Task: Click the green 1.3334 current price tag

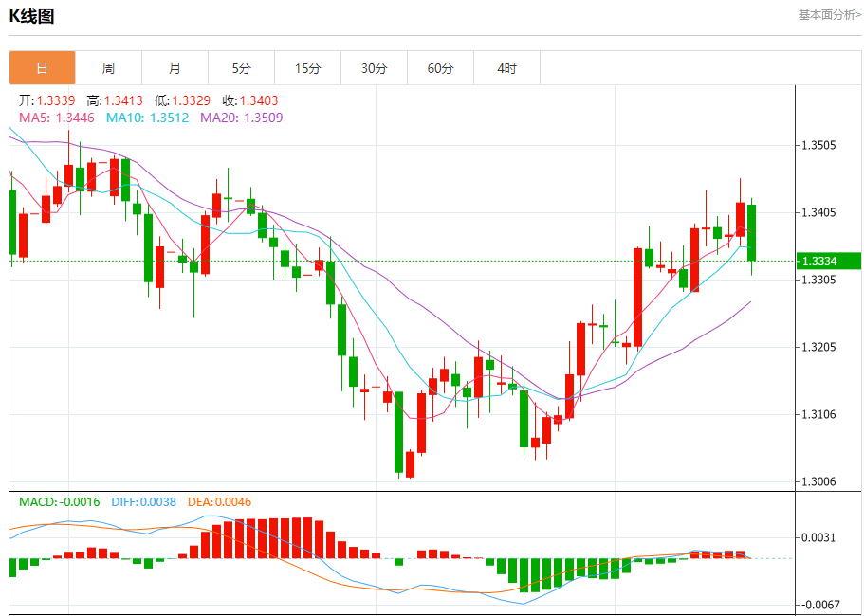Action: click(x=828, y=261)
